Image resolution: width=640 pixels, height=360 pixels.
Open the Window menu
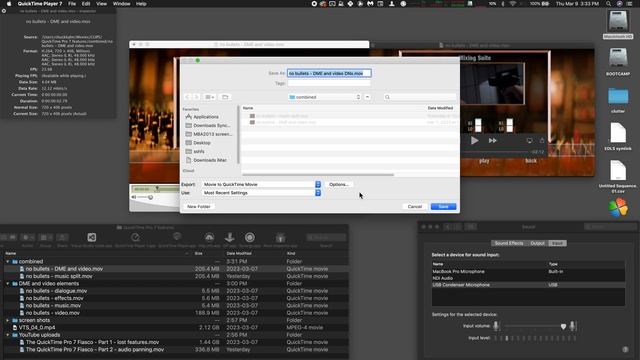pos(121,4)
